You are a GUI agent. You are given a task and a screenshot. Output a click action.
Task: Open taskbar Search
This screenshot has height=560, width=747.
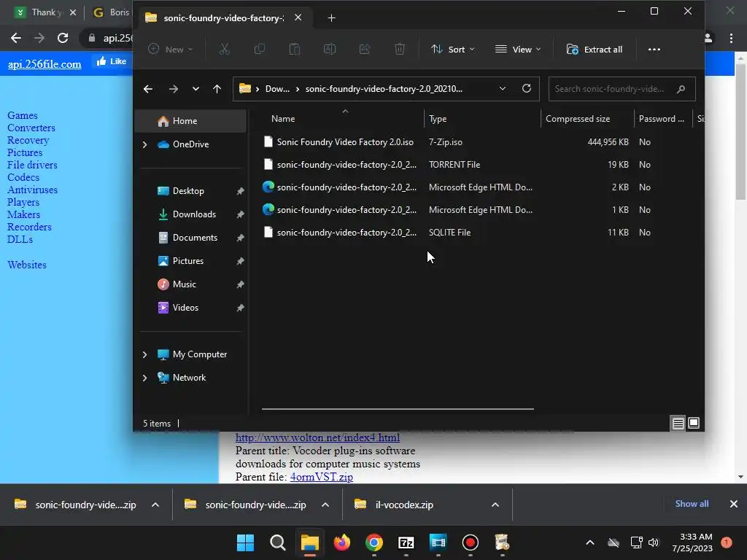pyautogui.click(x=278, y=542)
